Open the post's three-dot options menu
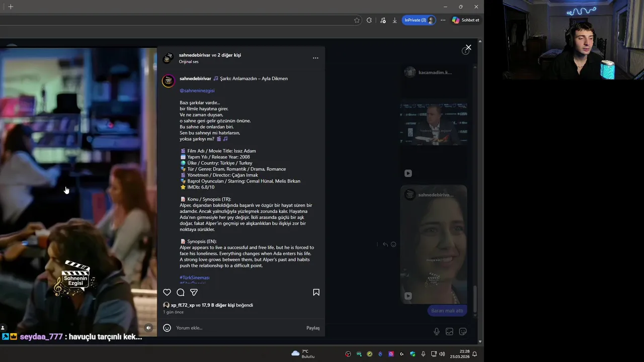 point(315,58)
